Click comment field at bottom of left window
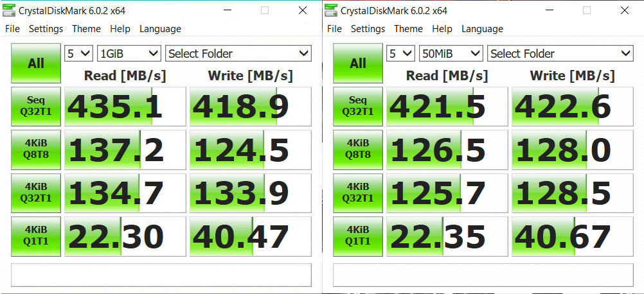This screenshot has width=644, height=294. (x=161, y=275)
